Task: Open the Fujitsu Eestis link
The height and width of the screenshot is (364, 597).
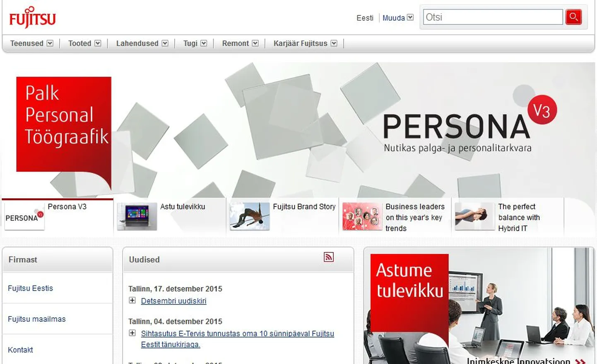Action: 30,288
